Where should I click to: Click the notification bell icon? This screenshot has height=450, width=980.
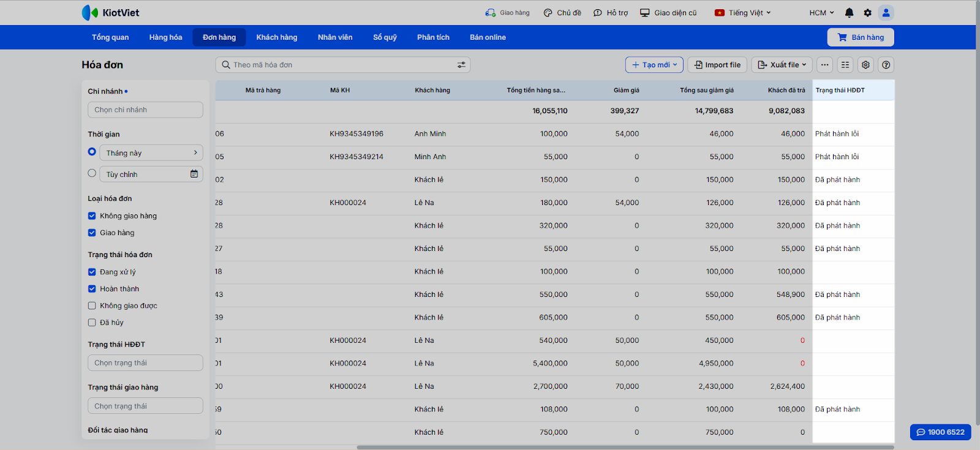coord(849,13)
